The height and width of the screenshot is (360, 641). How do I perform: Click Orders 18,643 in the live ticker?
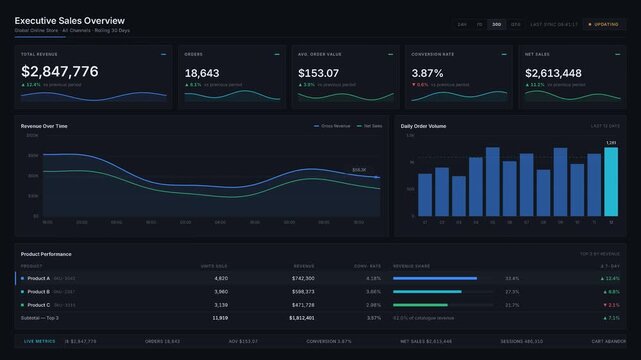click(162, 341)
